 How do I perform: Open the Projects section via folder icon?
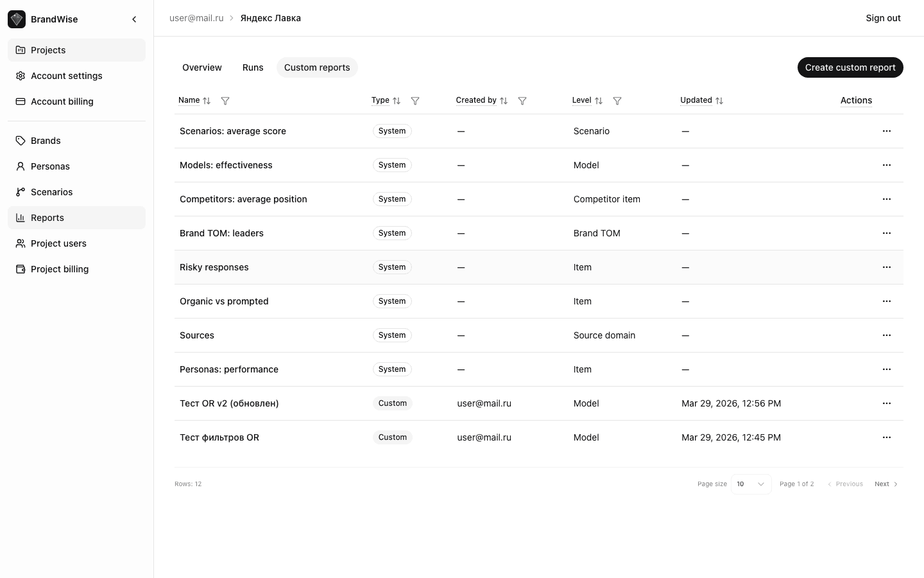20,49
